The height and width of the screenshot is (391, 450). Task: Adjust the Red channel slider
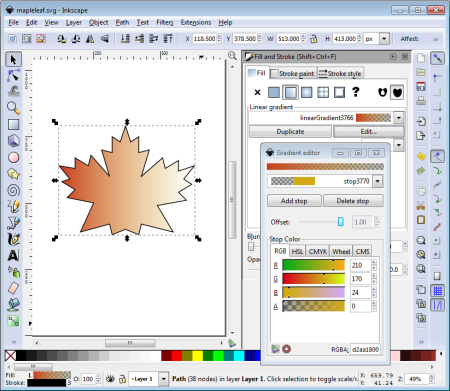(314, 265)
